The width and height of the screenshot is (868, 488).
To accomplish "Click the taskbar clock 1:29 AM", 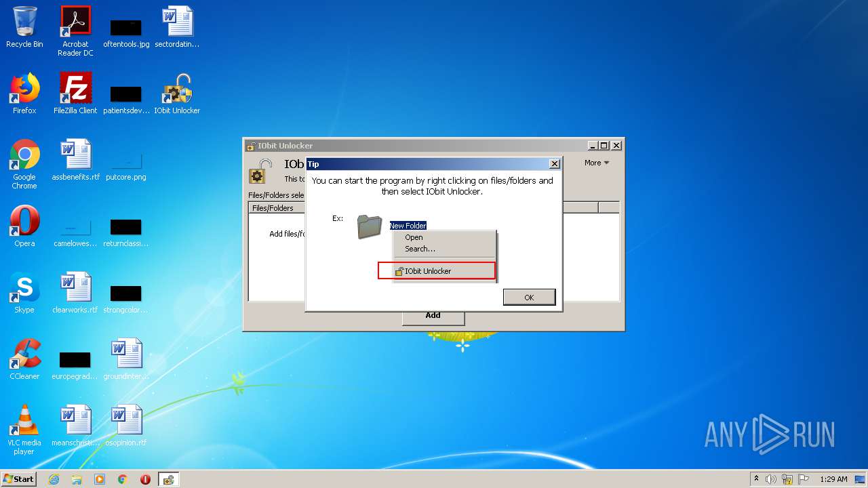I will (x=833, y=479).
